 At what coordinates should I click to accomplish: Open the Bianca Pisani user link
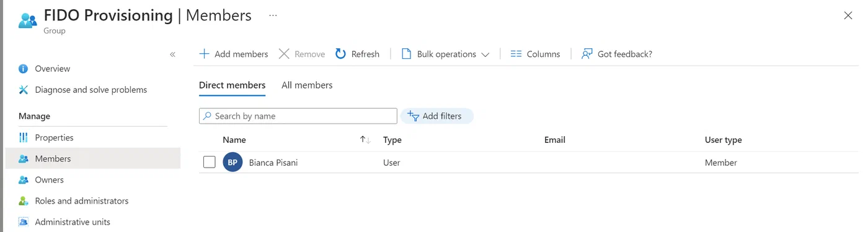(x=273, y=163)
